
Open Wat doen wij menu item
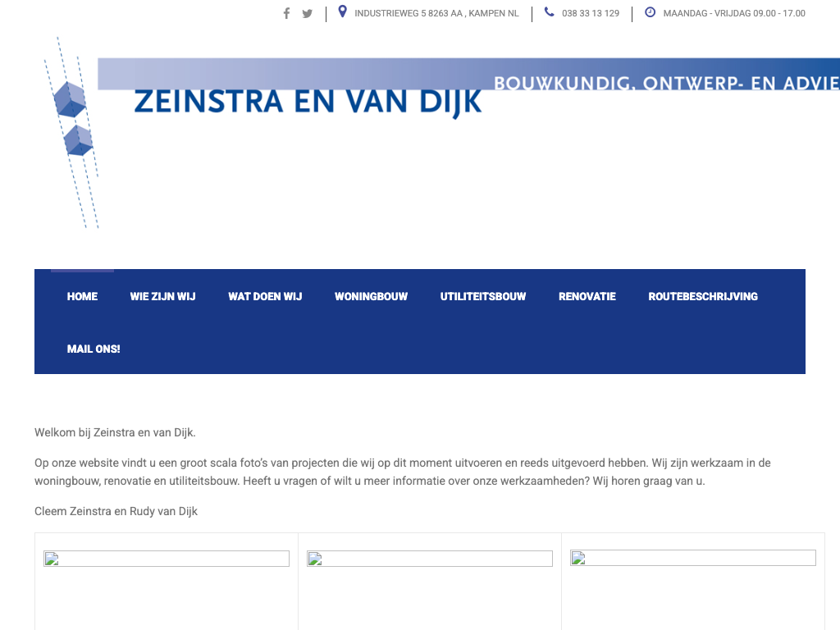(265, 296)
